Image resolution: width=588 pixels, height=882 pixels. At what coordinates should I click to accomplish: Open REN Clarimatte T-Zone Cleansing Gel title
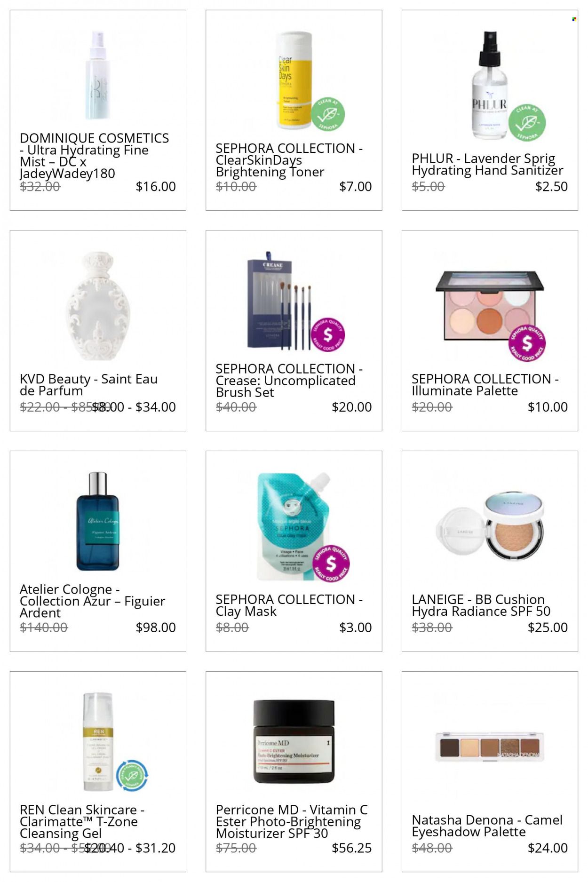[x=82, y=821]
